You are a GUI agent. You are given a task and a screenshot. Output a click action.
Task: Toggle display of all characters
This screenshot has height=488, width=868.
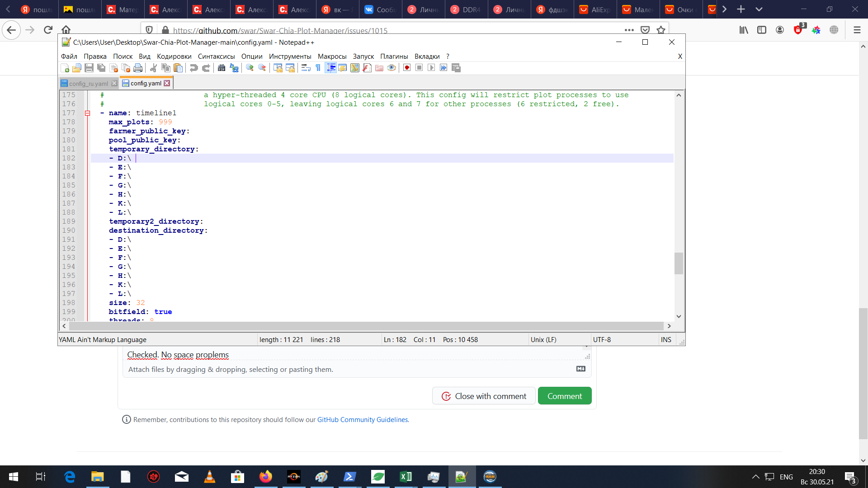[318, 68]
